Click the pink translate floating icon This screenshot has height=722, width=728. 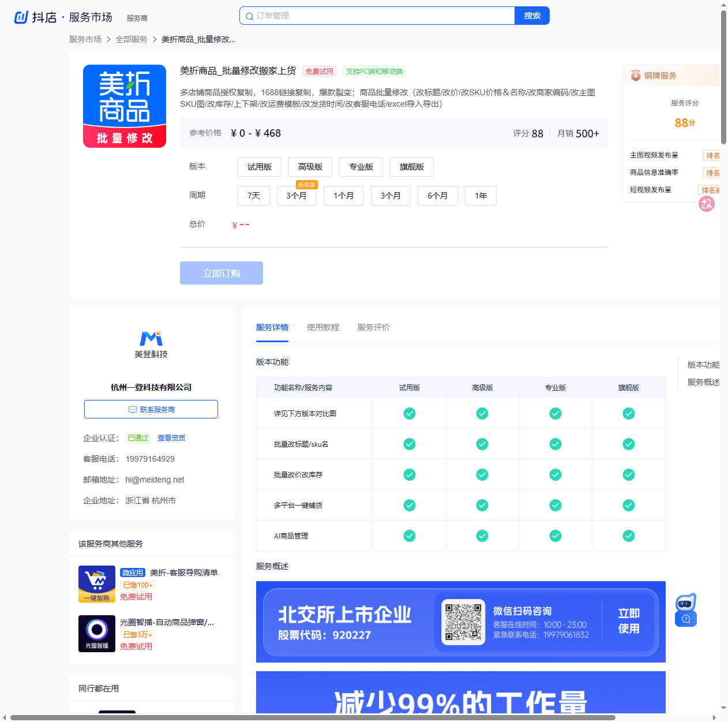(x=707, y=204)
